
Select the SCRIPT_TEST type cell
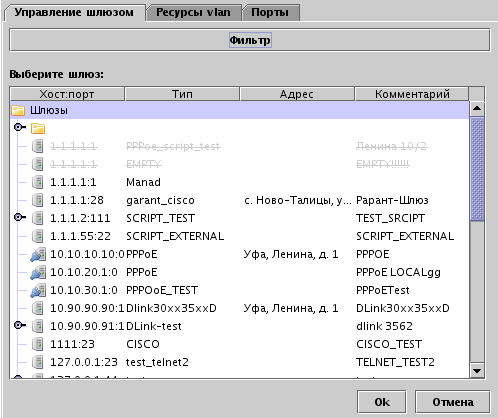(160, 218)
